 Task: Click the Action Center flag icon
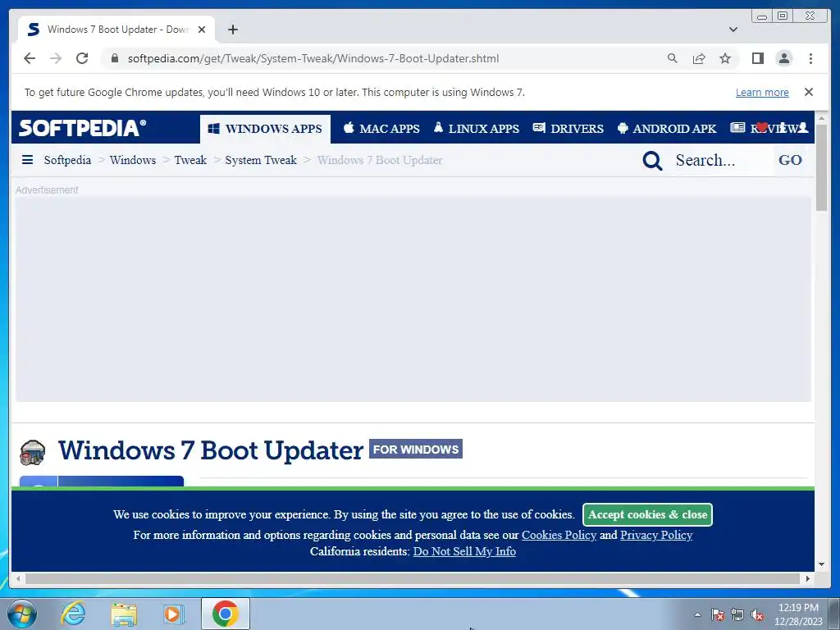pyautogui.click(x=718, y=614)
